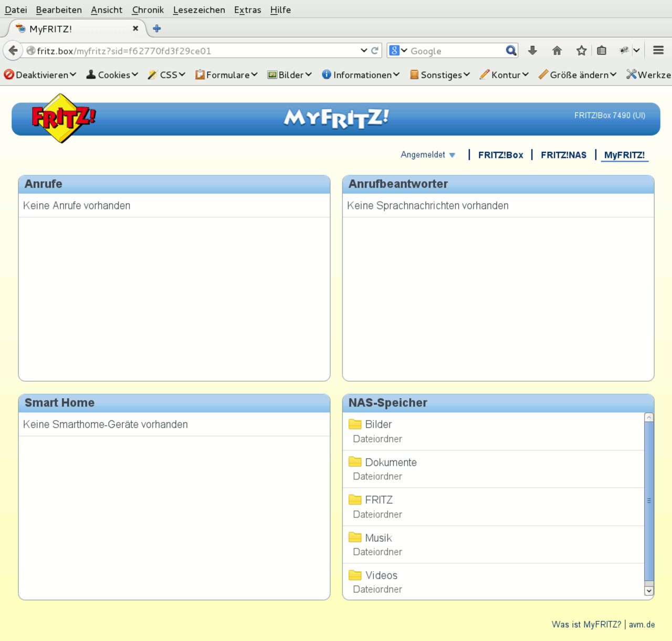Select the MyFRITZ! navigation link

click(x=624, y=155)
